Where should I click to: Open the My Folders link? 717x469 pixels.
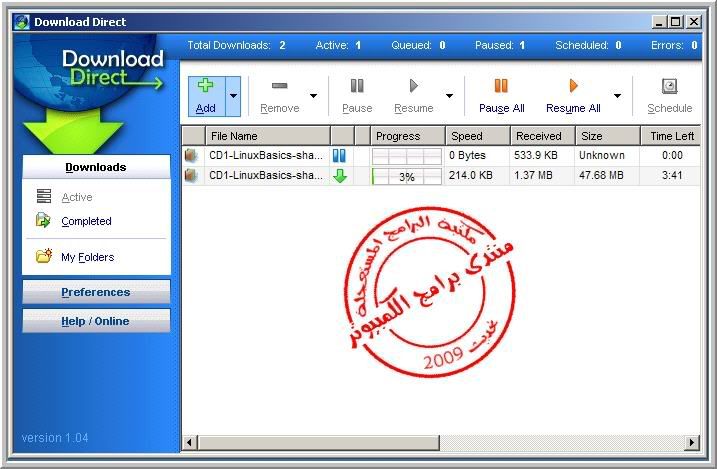[88, 257]
